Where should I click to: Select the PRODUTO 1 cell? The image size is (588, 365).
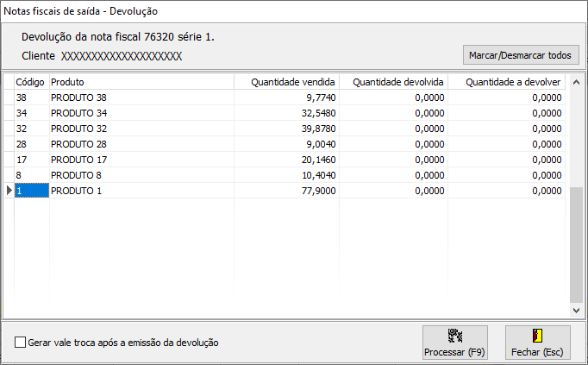click(141, 191)
